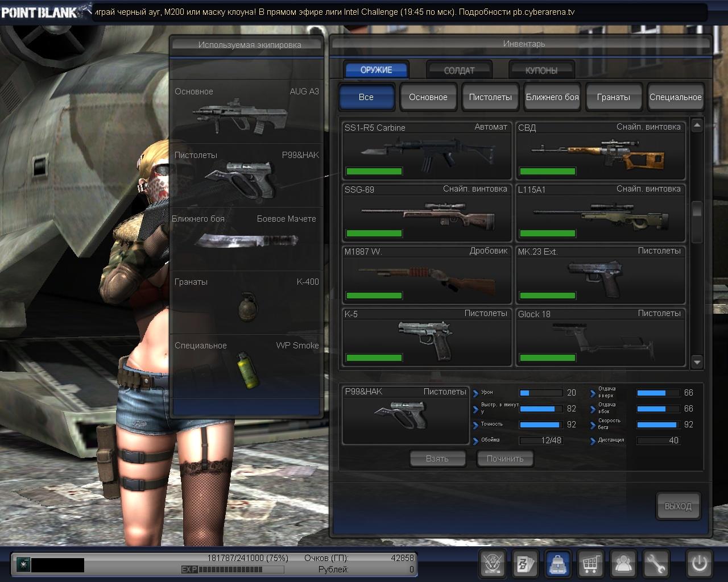The image size is (728, 582).
Task: Click the Точность accuracy stat bar
Action: coord(541,425)
